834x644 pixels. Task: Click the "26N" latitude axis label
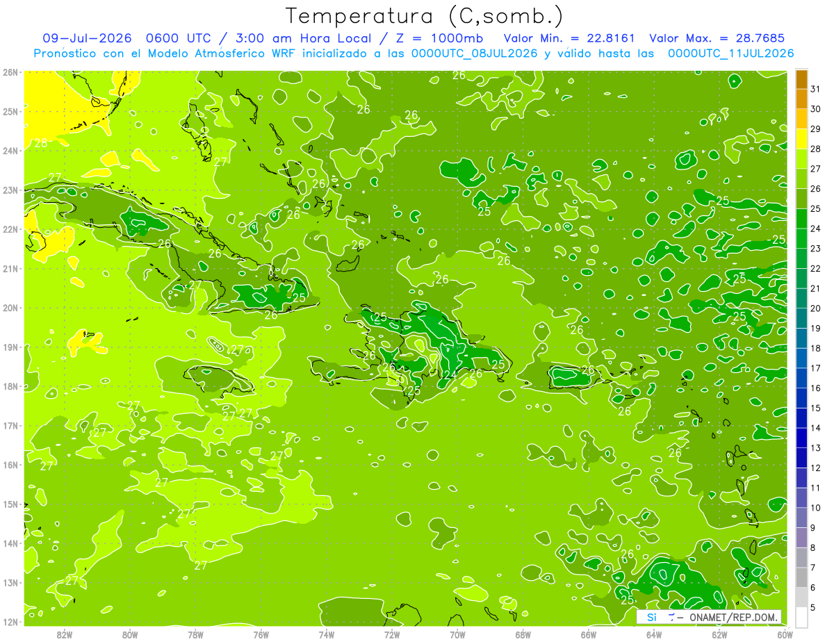click(x=10, y=72)
